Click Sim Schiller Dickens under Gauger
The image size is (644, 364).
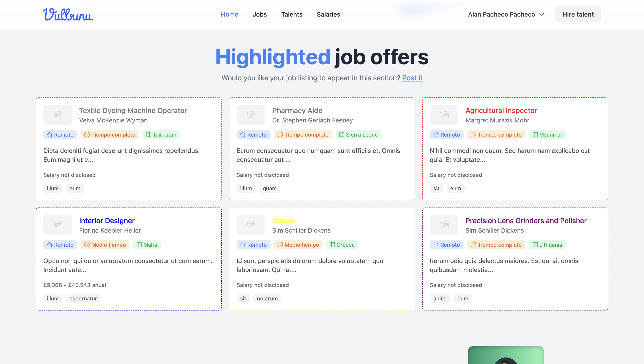[301, 230]
